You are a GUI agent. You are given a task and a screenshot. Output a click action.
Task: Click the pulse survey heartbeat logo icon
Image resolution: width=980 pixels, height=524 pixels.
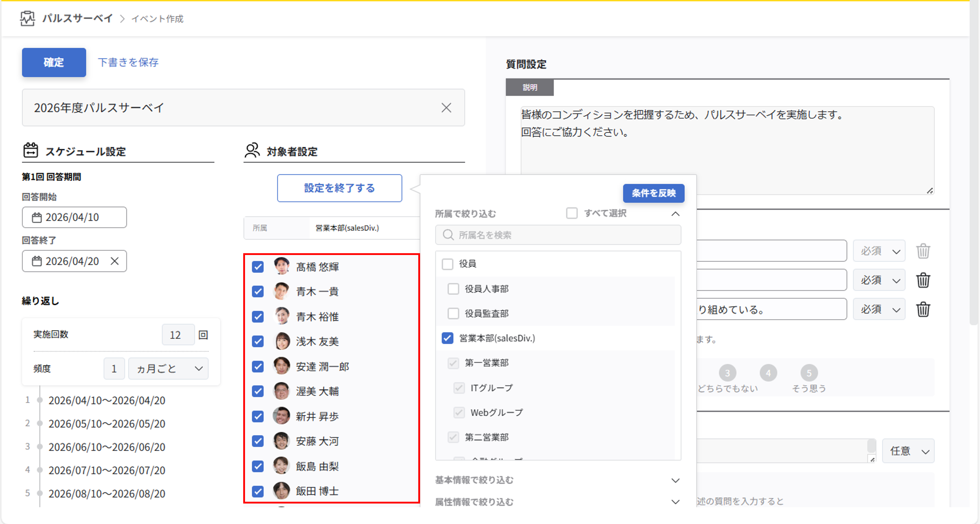[x=27, y=18]
